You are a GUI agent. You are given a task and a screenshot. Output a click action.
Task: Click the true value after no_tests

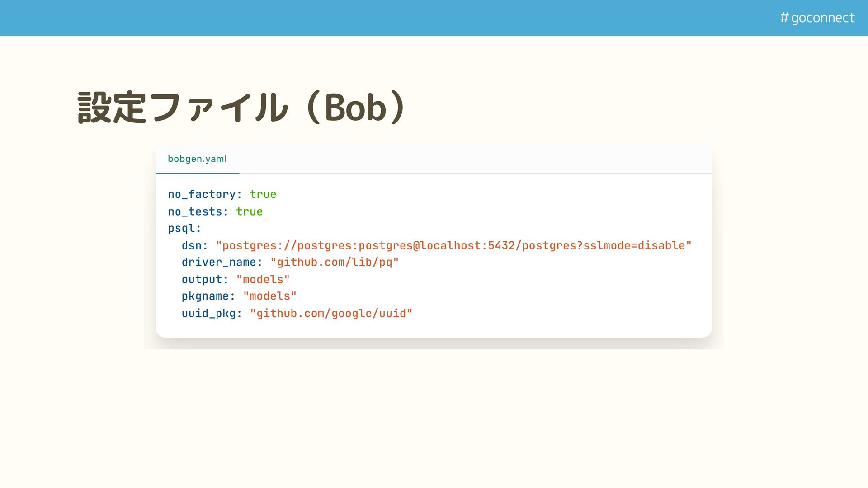point(249,211)
